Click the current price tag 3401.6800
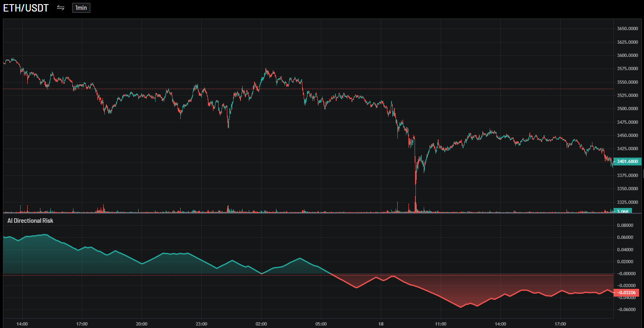The image size is (644, 328). tap(627, 161)
